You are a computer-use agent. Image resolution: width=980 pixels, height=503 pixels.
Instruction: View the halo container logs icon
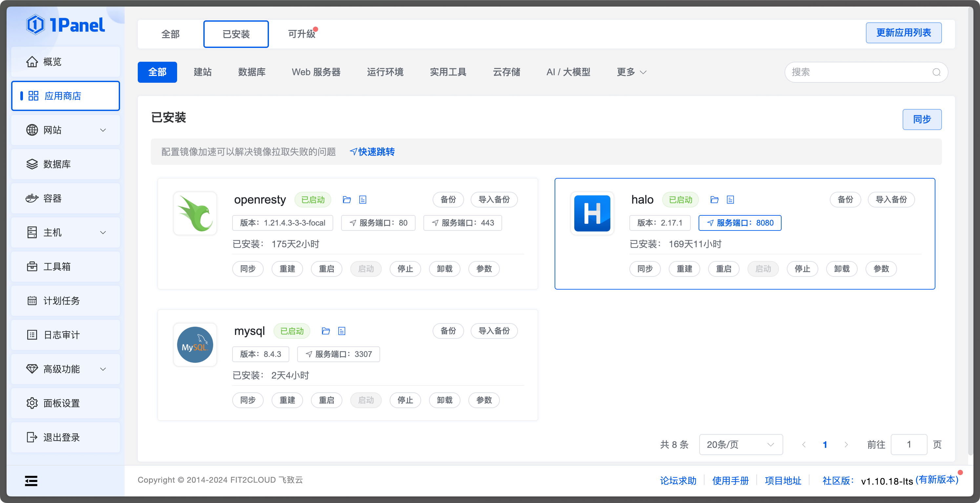click(730, 199)
